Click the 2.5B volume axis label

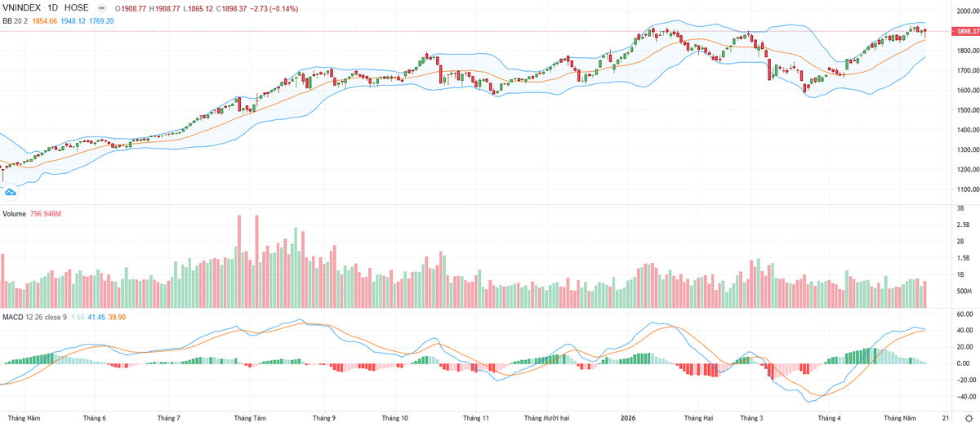point(964,225)
